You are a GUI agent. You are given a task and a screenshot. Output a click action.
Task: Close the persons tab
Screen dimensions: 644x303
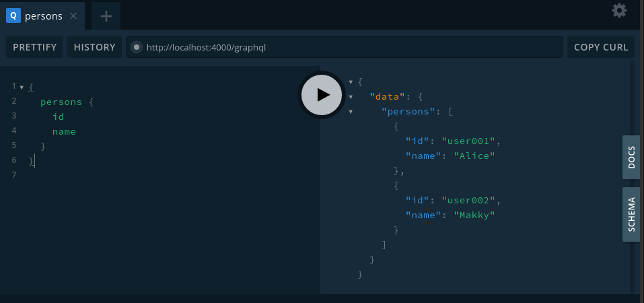pyautogui.click(x=73, y=16)
